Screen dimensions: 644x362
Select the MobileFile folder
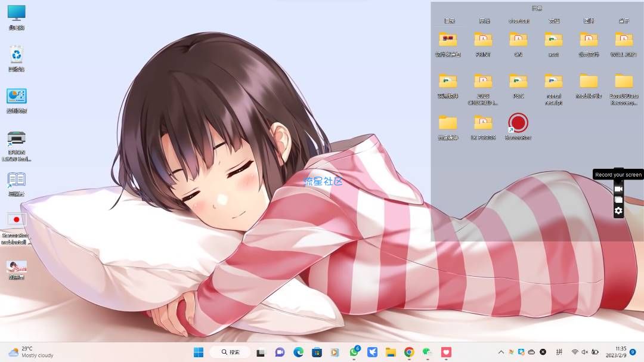coord(589,86)
